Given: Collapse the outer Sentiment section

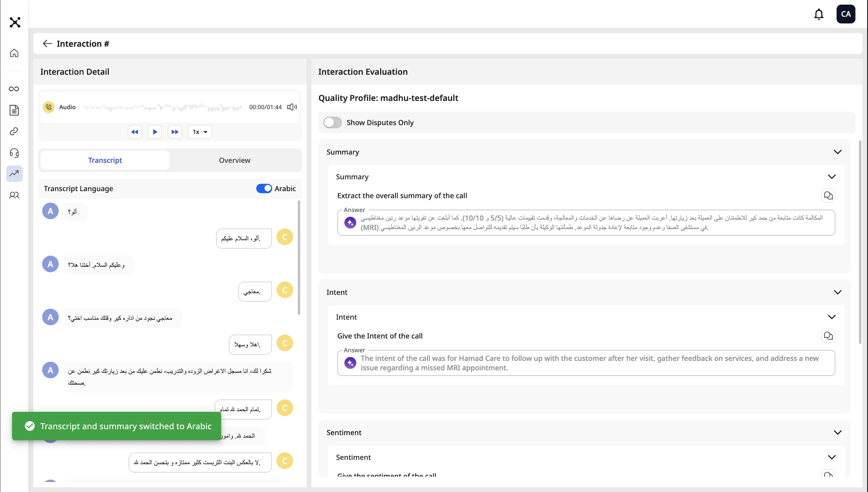Looking at the screenshot, I should (837, 432).
